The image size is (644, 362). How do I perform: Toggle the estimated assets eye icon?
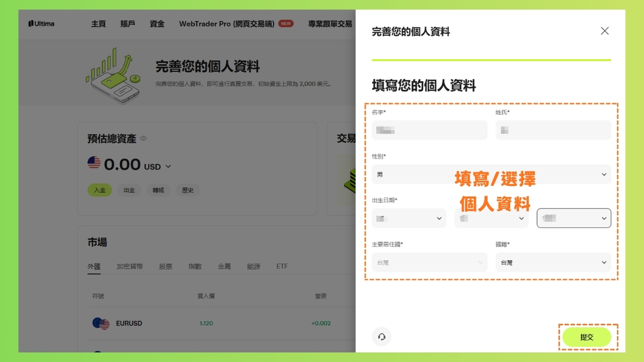click(143, 138)
